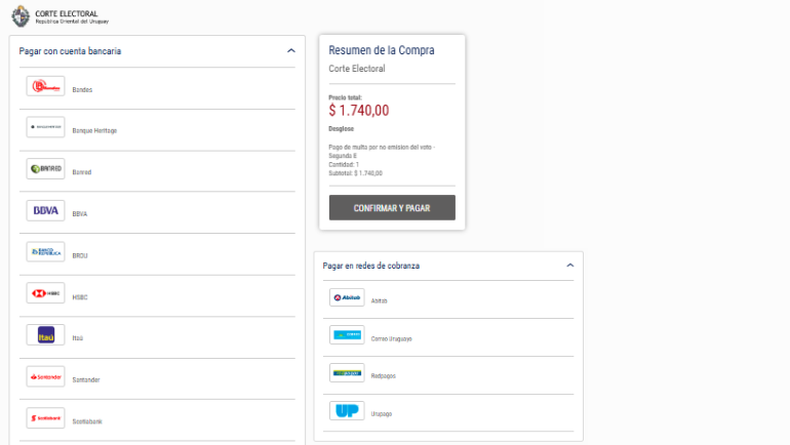790x445 pixels.
Task: Choose the Banque Heritage logo
Action: (45, 127)
